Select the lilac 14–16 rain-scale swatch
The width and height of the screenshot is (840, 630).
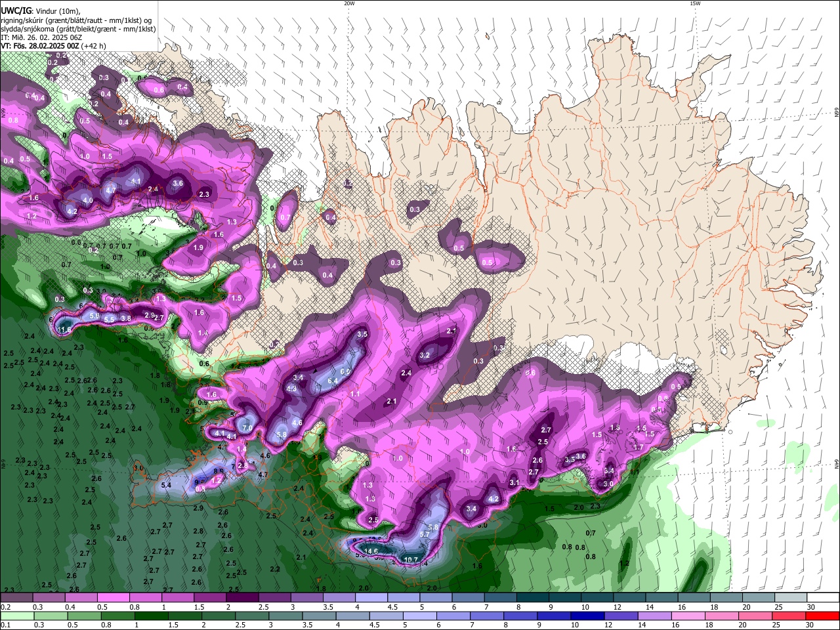[x=655, y=616]
